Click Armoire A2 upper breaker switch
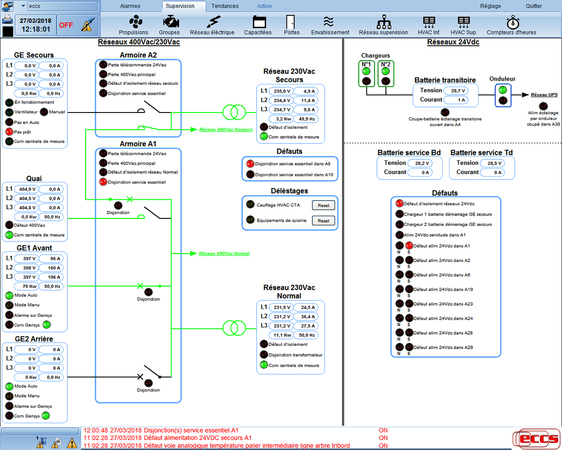 (152, 107)
